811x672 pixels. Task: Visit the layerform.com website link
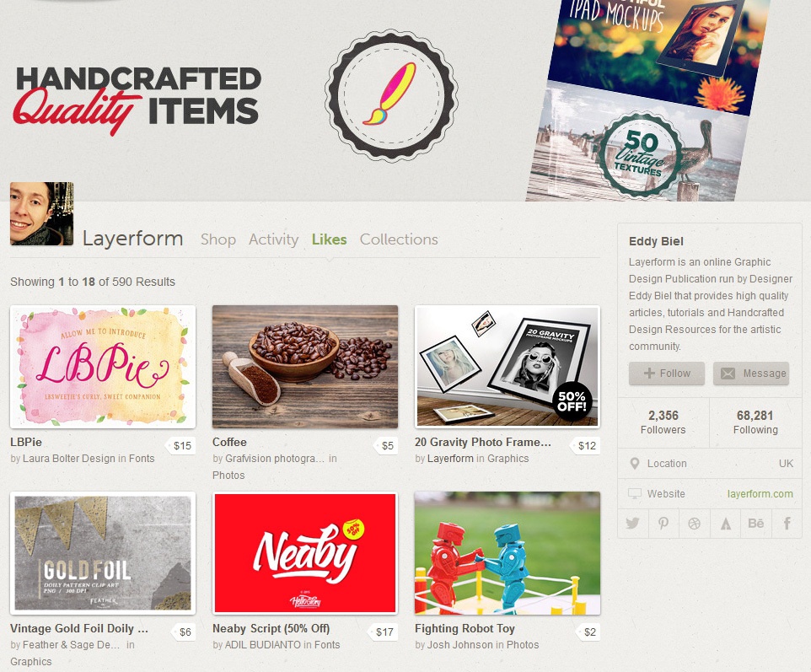[x=760, y=493]
